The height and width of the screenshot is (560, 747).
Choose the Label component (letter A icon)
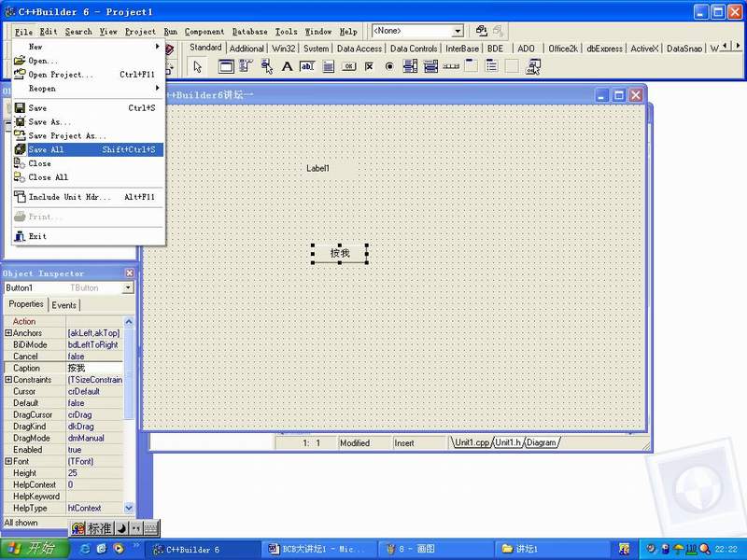point(287,66)
